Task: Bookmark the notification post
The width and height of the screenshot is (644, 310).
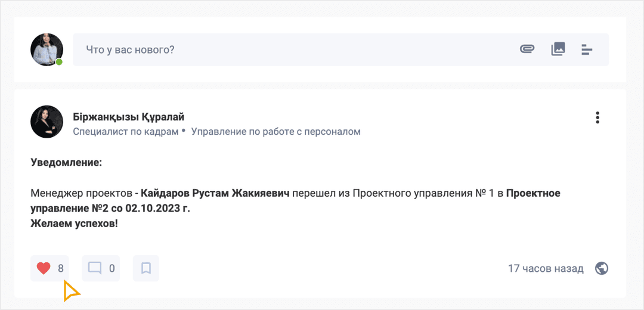Action: (146, 268)
